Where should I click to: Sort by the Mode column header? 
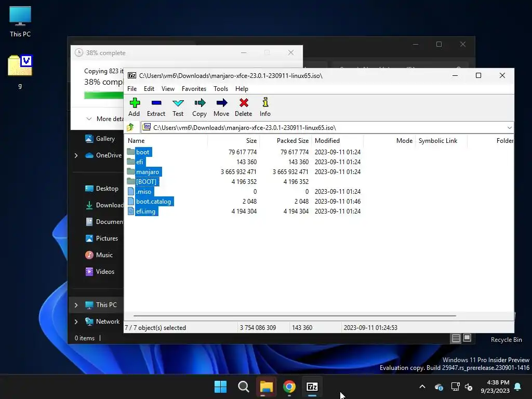tap(390, 140)
